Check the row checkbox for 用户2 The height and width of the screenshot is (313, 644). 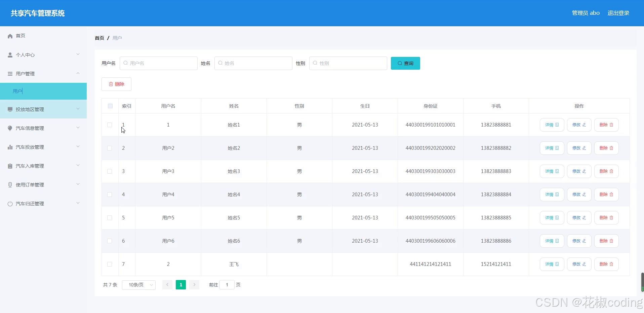click(x=110, y=148)
